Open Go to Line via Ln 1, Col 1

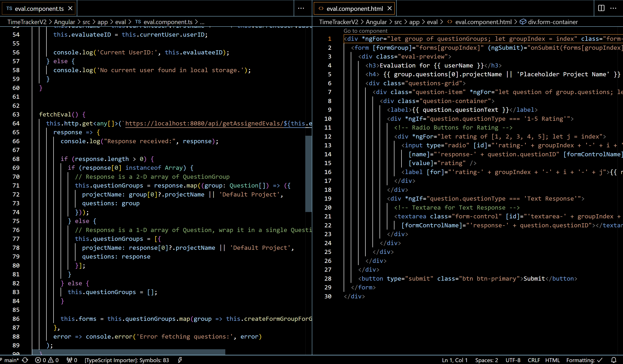[x=455, y=360]
